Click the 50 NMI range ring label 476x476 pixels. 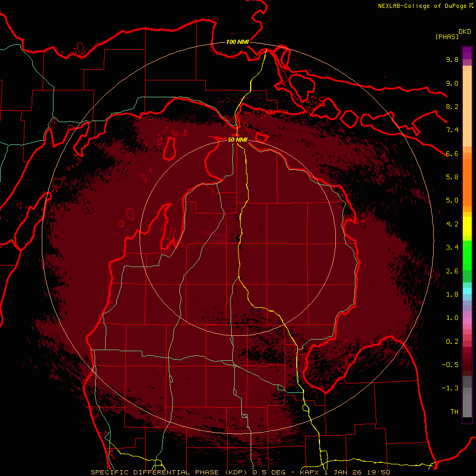pos(237,140)
